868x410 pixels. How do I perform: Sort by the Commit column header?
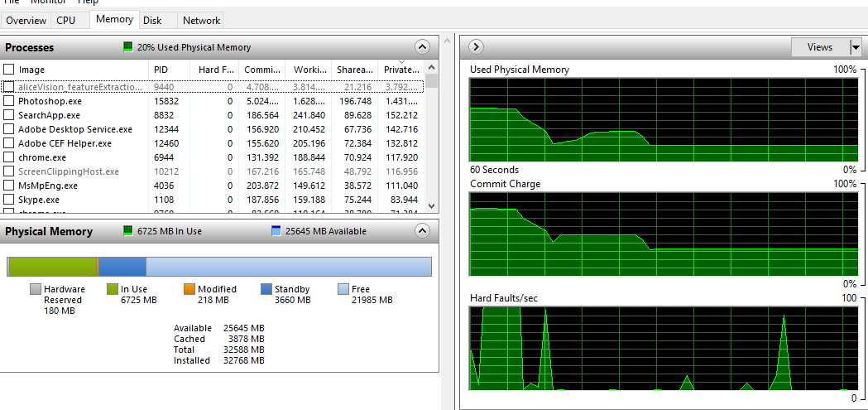tap(261, 70)
